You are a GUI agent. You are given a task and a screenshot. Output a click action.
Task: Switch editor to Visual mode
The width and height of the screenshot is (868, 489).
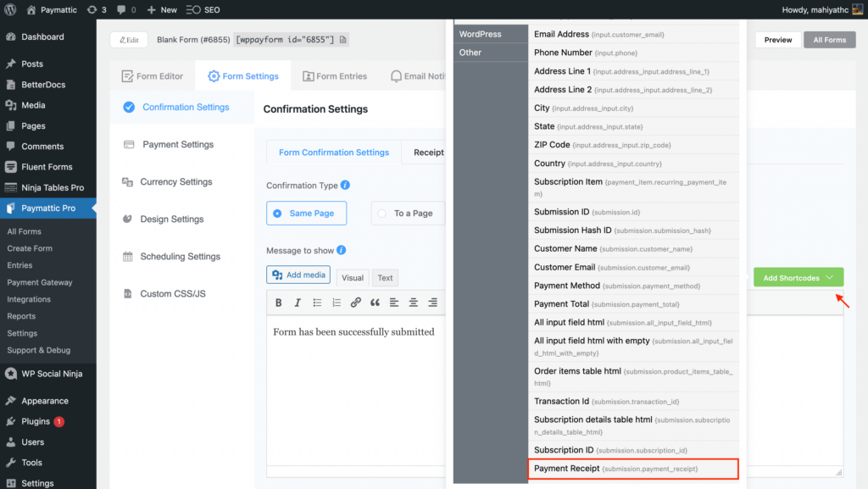353,278
